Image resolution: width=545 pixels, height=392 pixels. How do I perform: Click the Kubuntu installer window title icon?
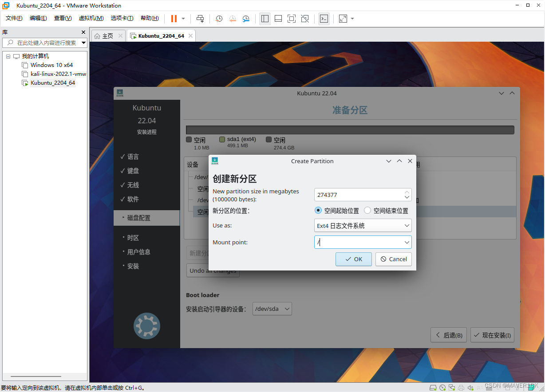[x=120, y=93]
